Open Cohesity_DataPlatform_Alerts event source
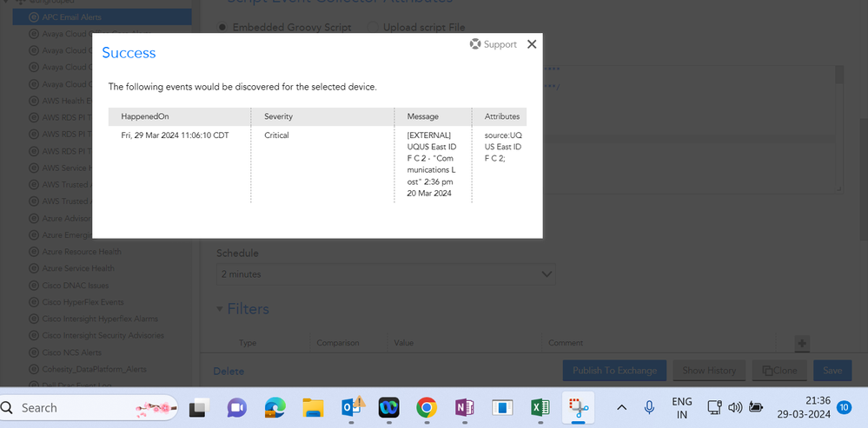 tap(94, 369)
